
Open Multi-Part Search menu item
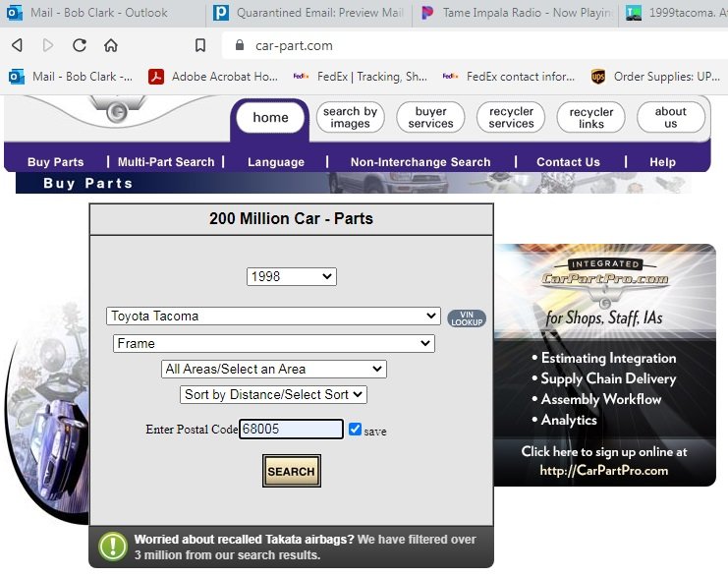(x=166, y=161)
